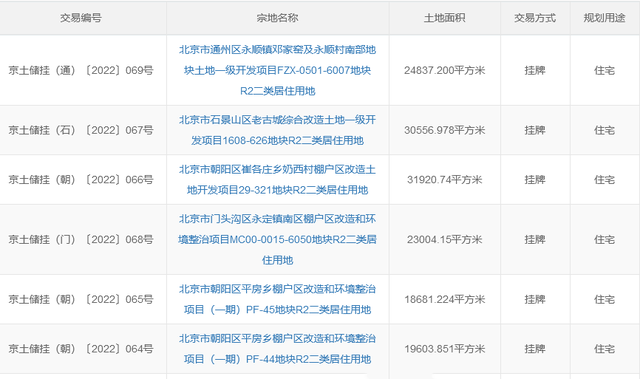640x379 pixels.
Task: Click 住宅 in the 068号 row
Action: [x=604, y=239]
